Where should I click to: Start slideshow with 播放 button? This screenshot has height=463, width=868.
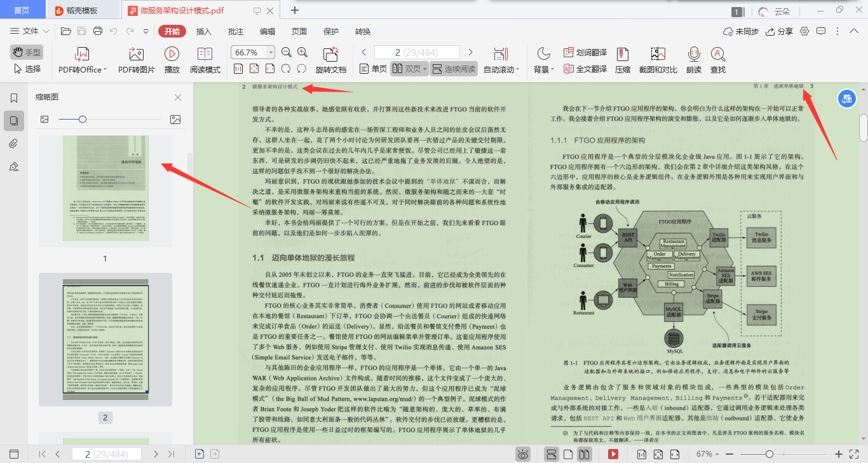coord(172,60)
